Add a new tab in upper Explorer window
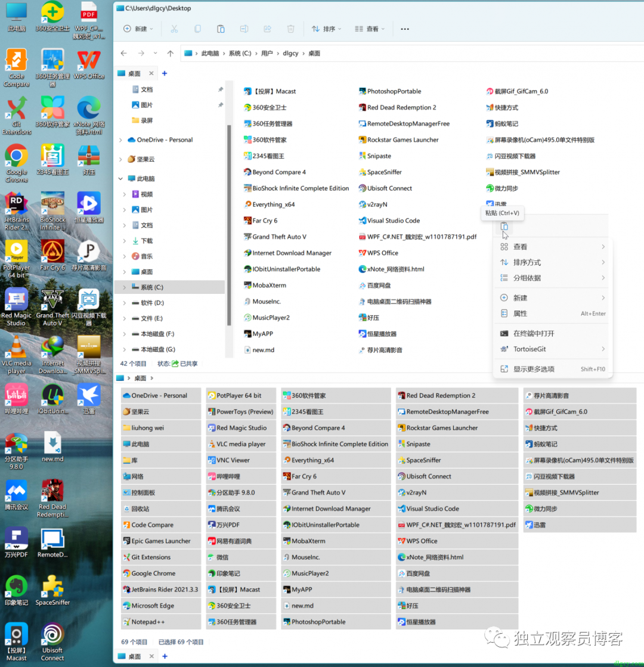This screenshot has width=644, height=667. tap(165, 73)
